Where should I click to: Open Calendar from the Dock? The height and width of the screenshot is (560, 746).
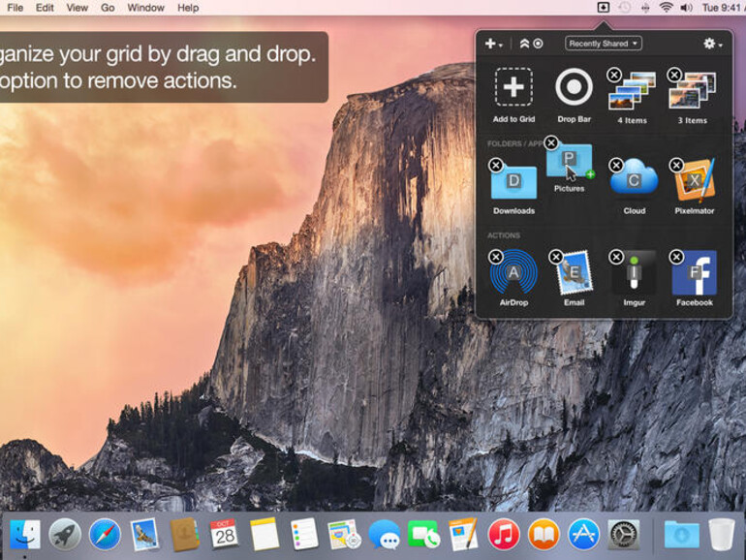pyautogui.click(x=224, y=534)
